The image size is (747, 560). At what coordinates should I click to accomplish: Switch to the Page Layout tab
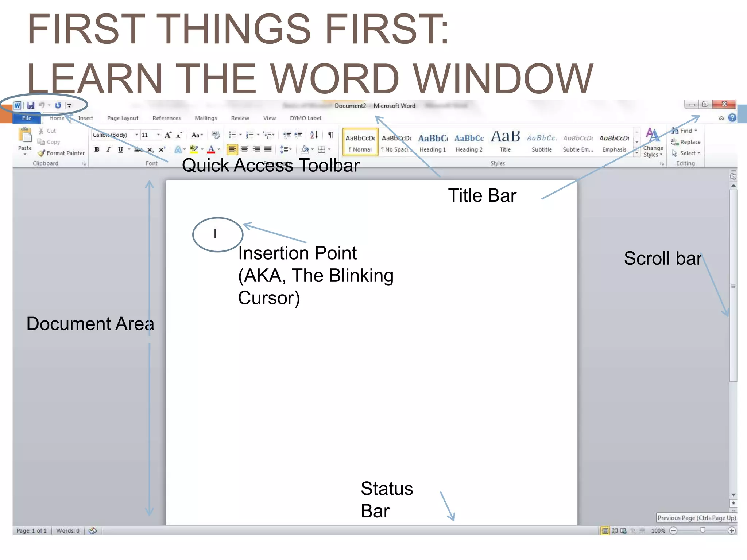[x=123, y=118]
